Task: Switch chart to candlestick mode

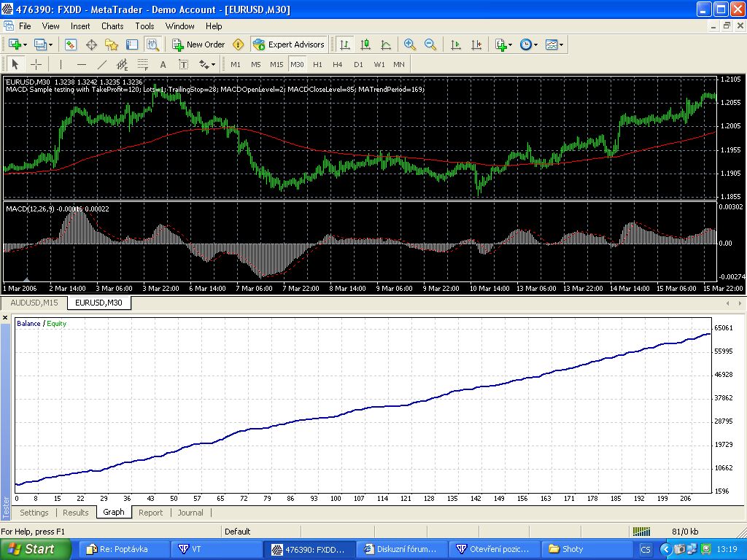Action: click(x=365, y=44)
